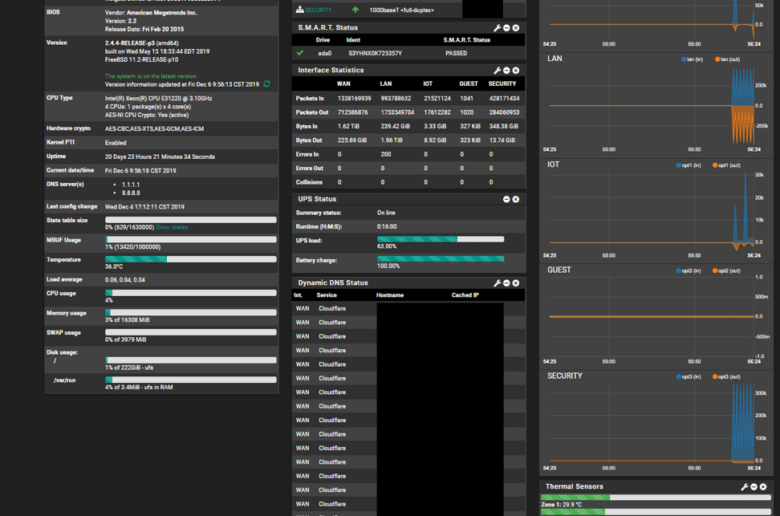Click WAN Bytes In value 1.62 TiB
Screen dimensions: 780x516
[x=348, y=126]
